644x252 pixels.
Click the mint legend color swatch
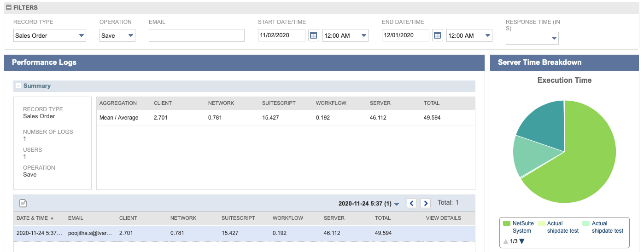click(585, 223)
